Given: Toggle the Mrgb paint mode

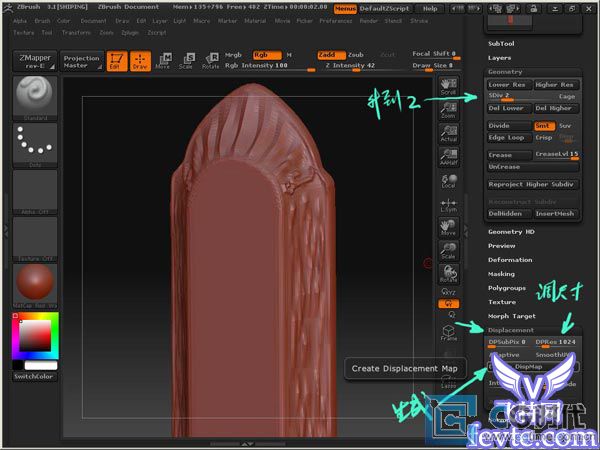Looking at the screenshot, I should (x=233, y=55).
